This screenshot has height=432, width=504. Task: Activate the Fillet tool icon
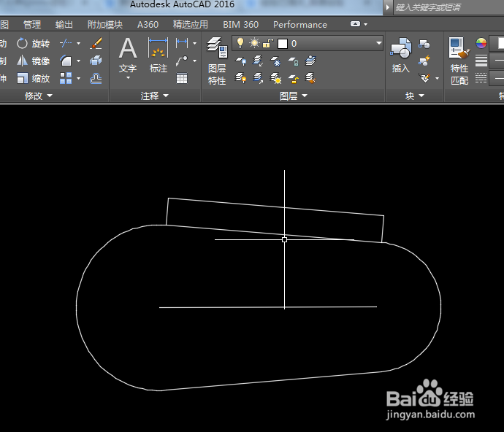pyautogui.click(x=66, y=61)
